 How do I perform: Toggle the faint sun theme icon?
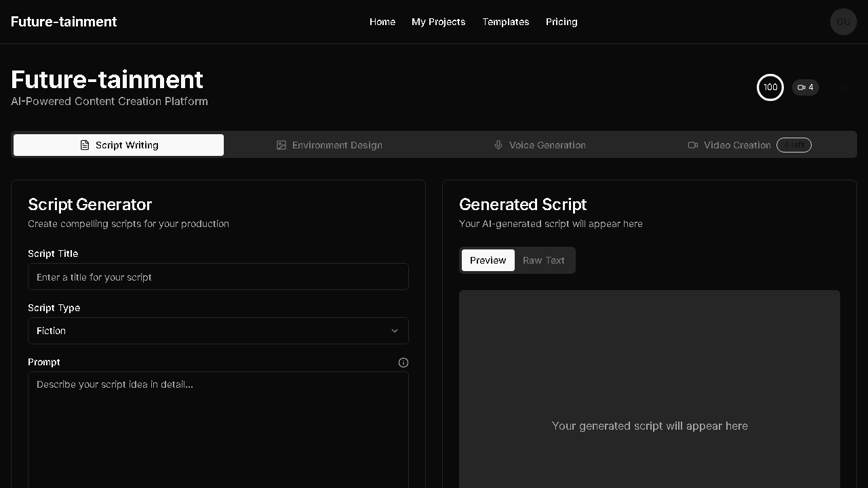[844, 87]
